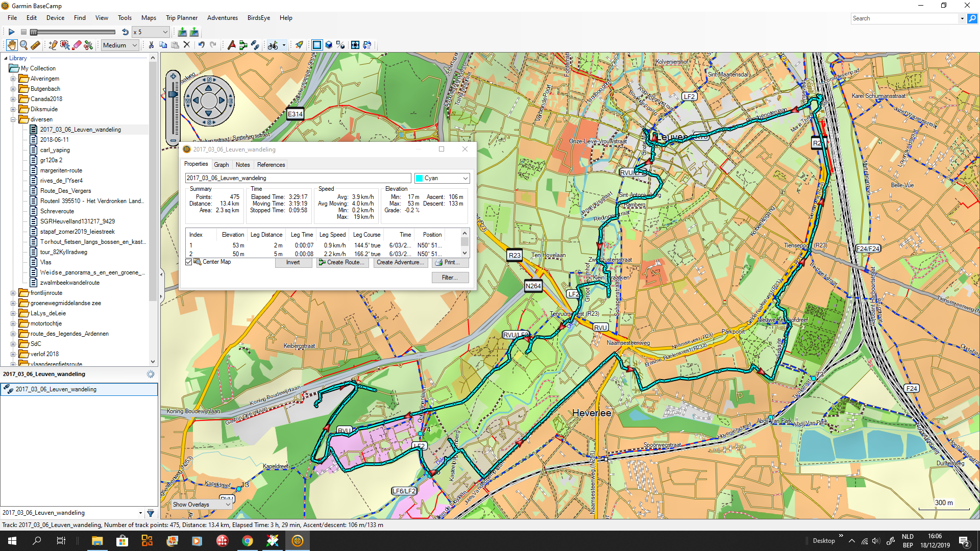The image size is (980, 551).
Task: Select carl_yaping track list
Action: point(55,150)
